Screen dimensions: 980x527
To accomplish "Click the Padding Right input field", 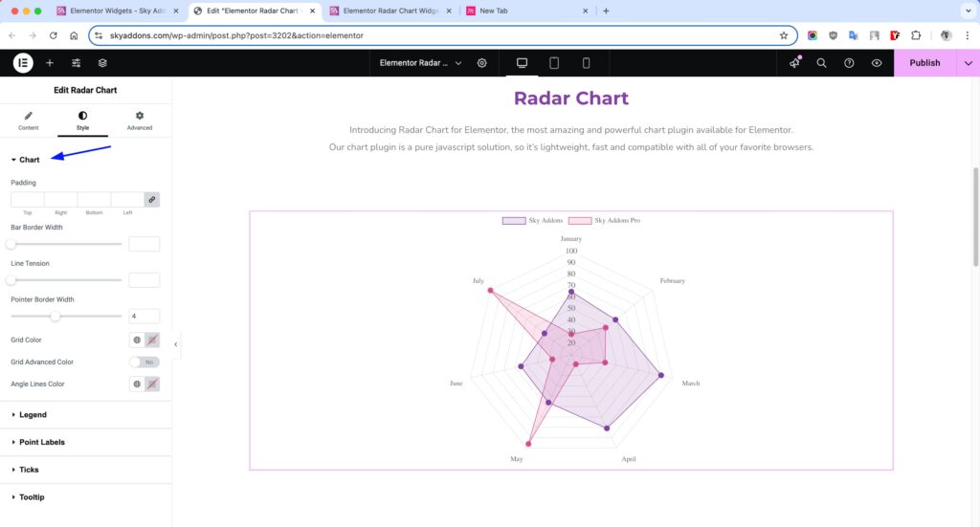I will tap(60, 200).
